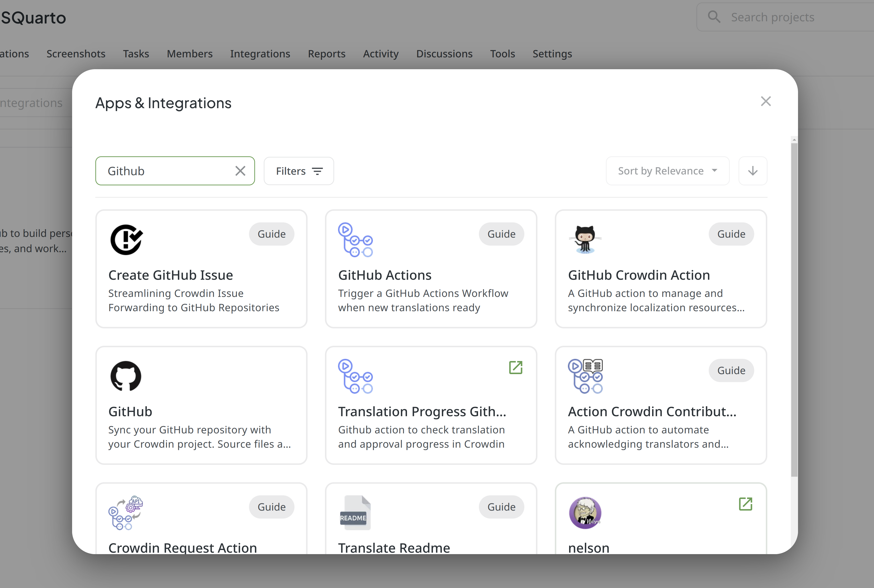Screen dimensions: 874x588
Task: Switch to the Members tab
Action: (x=189, y=54)
